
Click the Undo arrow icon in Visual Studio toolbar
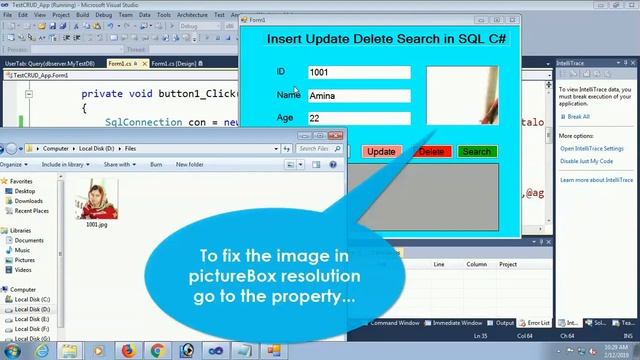click(110, 26)
